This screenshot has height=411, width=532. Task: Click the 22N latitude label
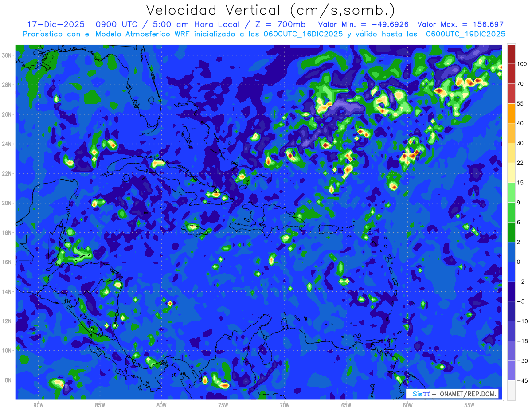(x=8, y=173)
